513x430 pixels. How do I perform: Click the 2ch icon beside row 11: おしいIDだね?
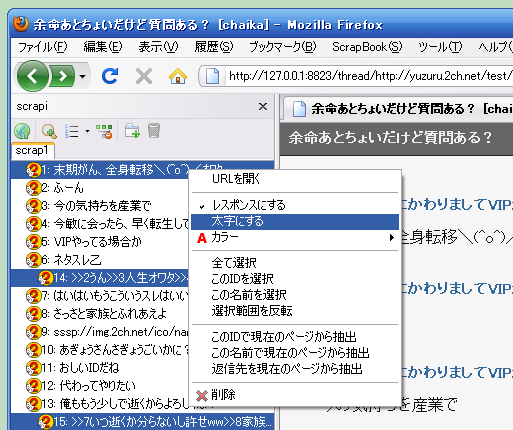33,368
